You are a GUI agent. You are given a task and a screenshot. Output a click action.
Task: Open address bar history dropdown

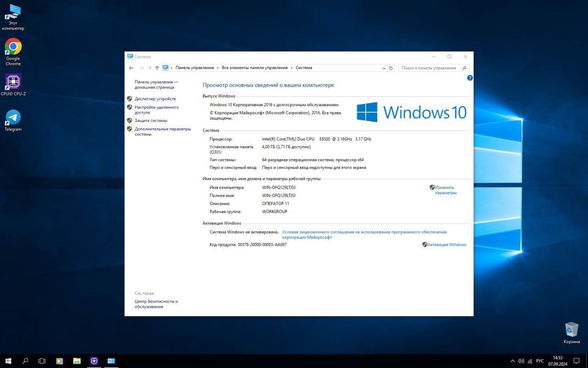(x=384, y=68)
